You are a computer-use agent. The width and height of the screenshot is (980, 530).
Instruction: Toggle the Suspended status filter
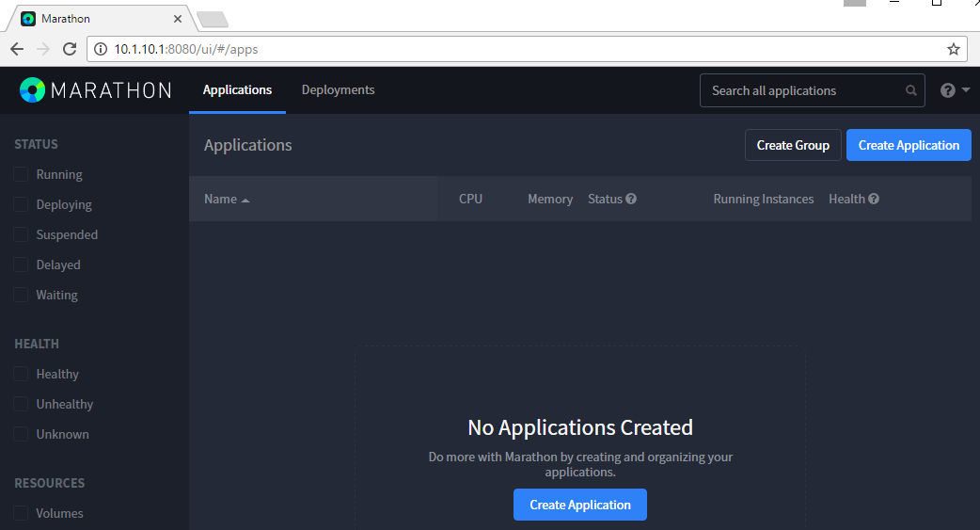click(x=21, y=234)
